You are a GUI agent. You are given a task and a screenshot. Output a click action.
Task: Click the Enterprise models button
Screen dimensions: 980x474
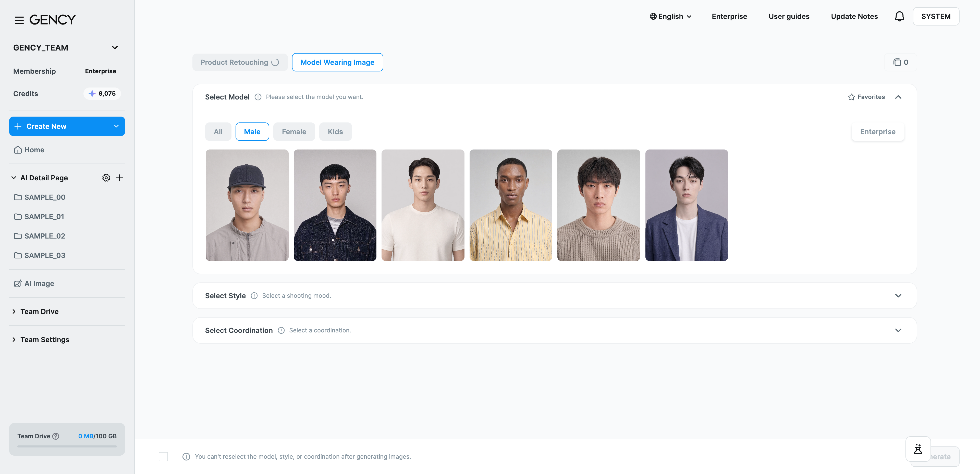click(x=878, y=132)
